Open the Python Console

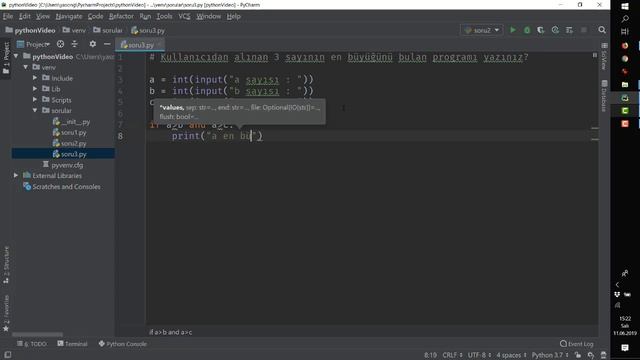pos(122,344)
